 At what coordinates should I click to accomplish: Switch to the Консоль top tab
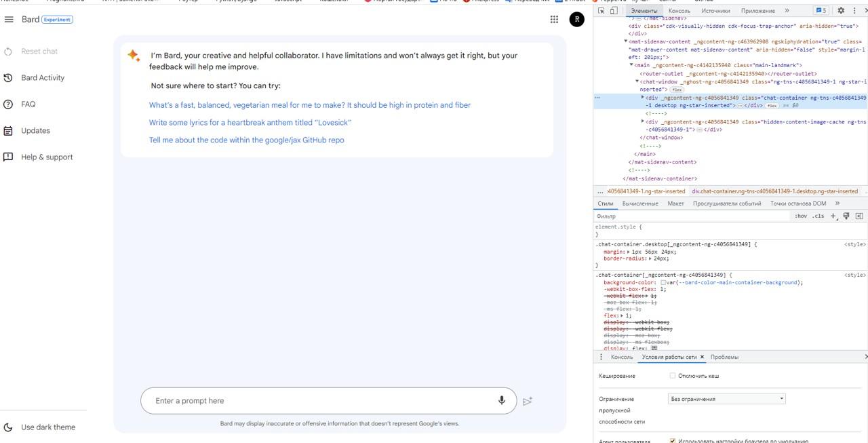[x=679, y=11]
